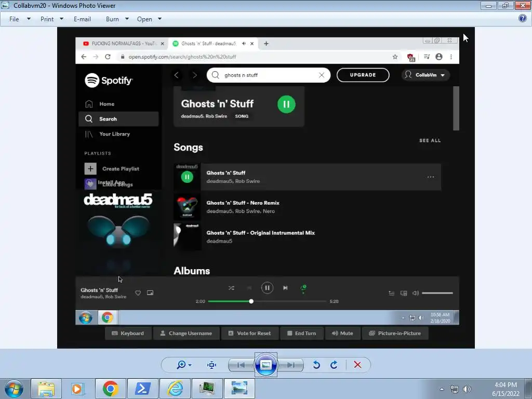Navigate back in Spotify web player
The image size is (532, 399).
[x=177, y=75]
